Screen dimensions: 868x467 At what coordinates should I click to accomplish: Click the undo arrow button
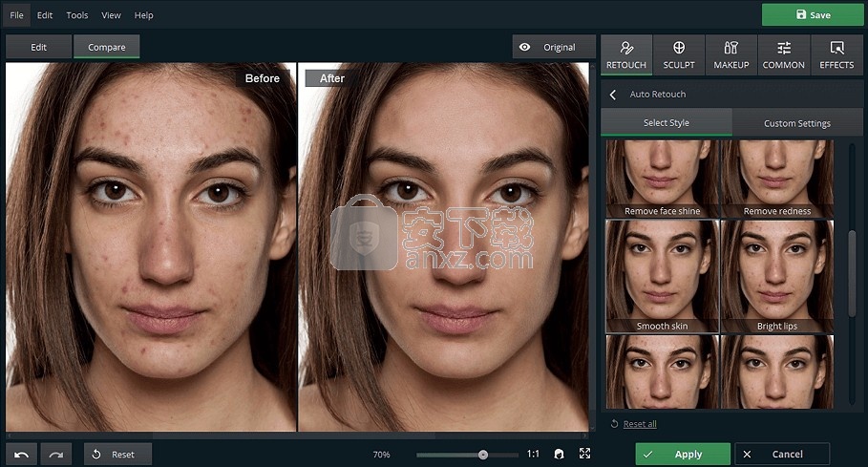tap(22, 455)
